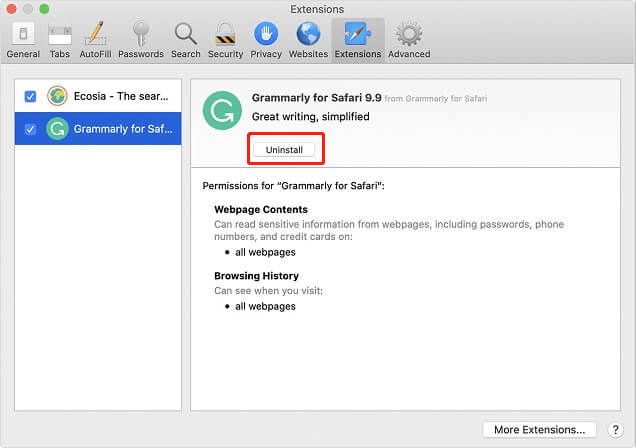Click the "Webpage Contents" heading
Image resolution: width=636 pixels, height=448 pixels.
261,210
